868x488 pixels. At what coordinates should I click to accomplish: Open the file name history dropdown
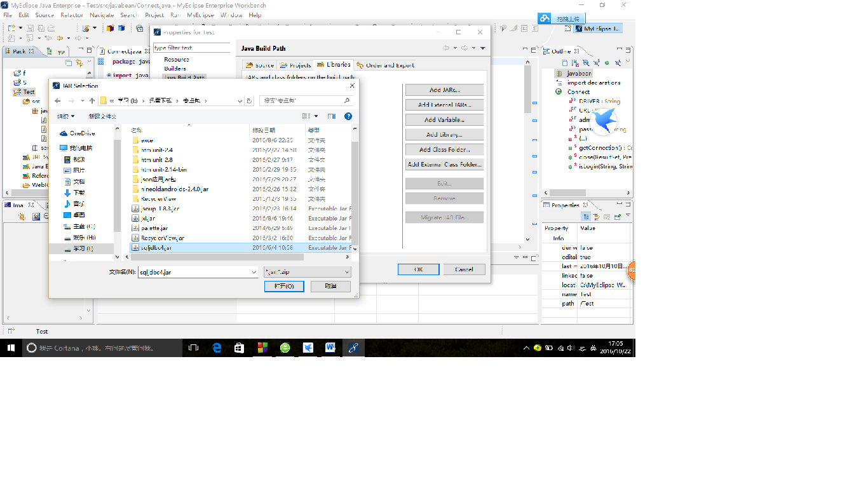coord(253,272)
